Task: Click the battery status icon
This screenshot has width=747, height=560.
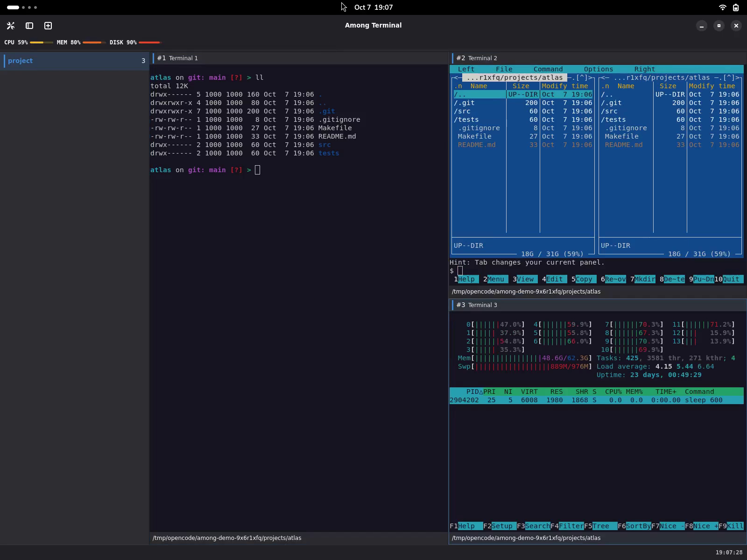Action: pyautogui.click(x=736, y=7)
